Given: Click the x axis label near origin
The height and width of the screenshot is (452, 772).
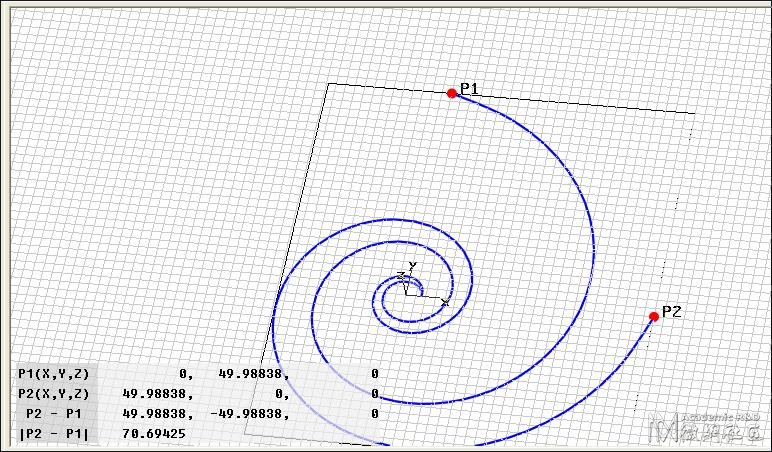Looking at the screenshot, I should point(445,302).
